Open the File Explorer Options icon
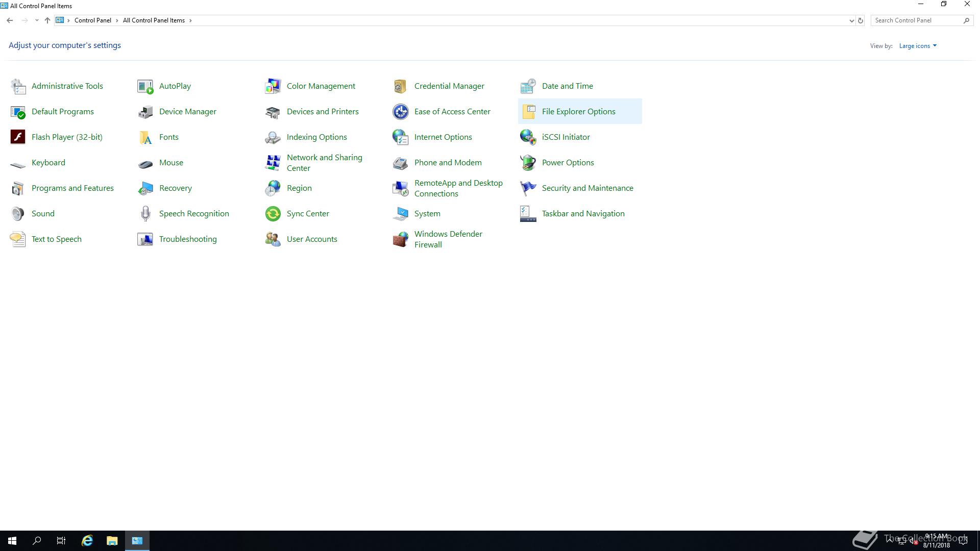The height and width of the screenshot is (551, 980). tap(528, 112)
